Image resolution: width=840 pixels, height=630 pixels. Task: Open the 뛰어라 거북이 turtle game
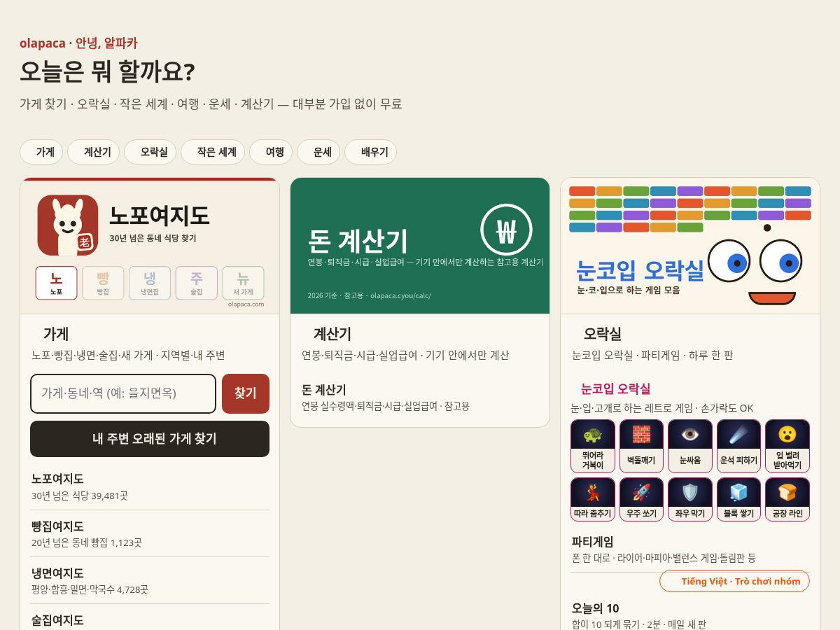[x=593, y=446]
